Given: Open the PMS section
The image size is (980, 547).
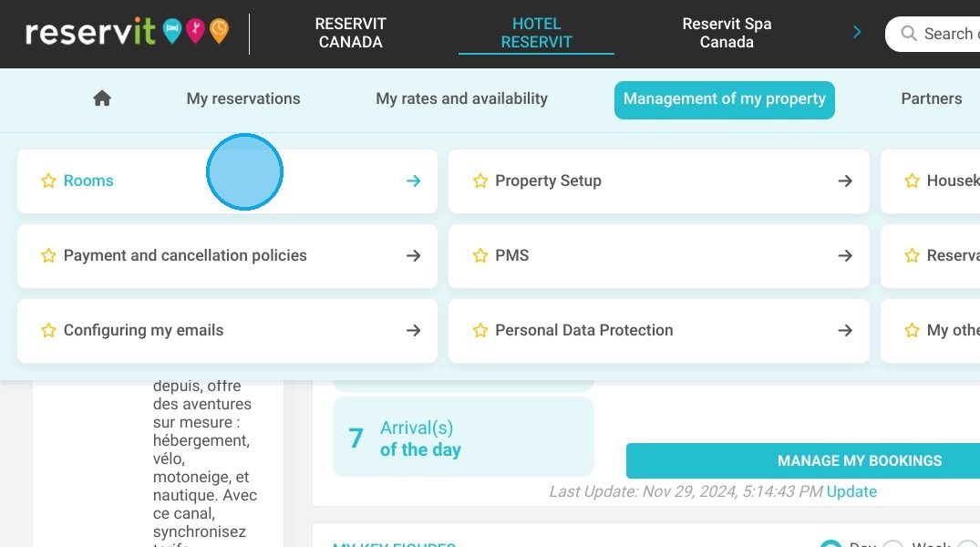Looking at the screenshot, I should (659, 256).
